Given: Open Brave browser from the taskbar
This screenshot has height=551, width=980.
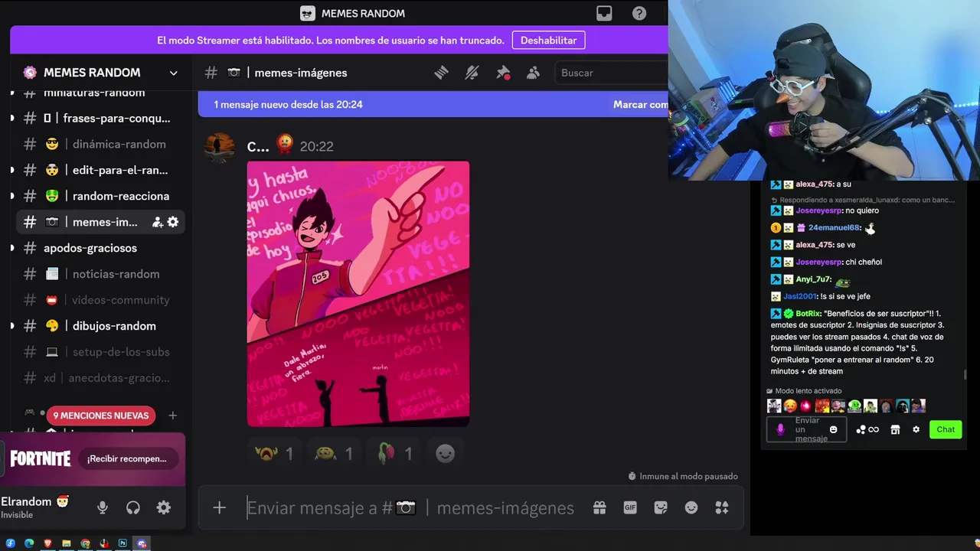Looking at the screenshot, I should pyautogui.click(x=47, y=543).
